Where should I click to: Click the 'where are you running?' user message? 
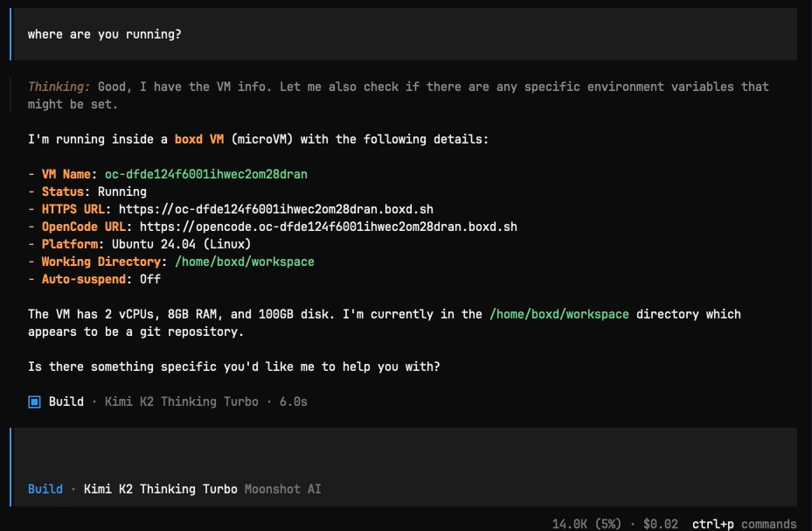105,34
